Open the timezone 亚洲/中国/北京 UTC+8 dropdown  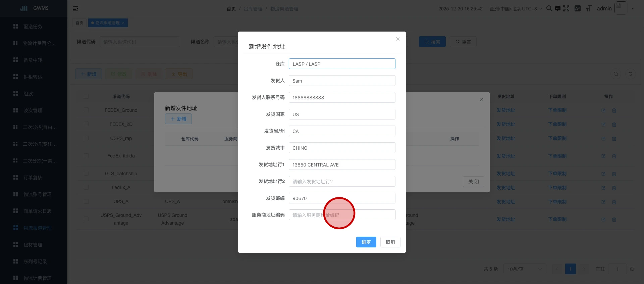coord(516,9)
